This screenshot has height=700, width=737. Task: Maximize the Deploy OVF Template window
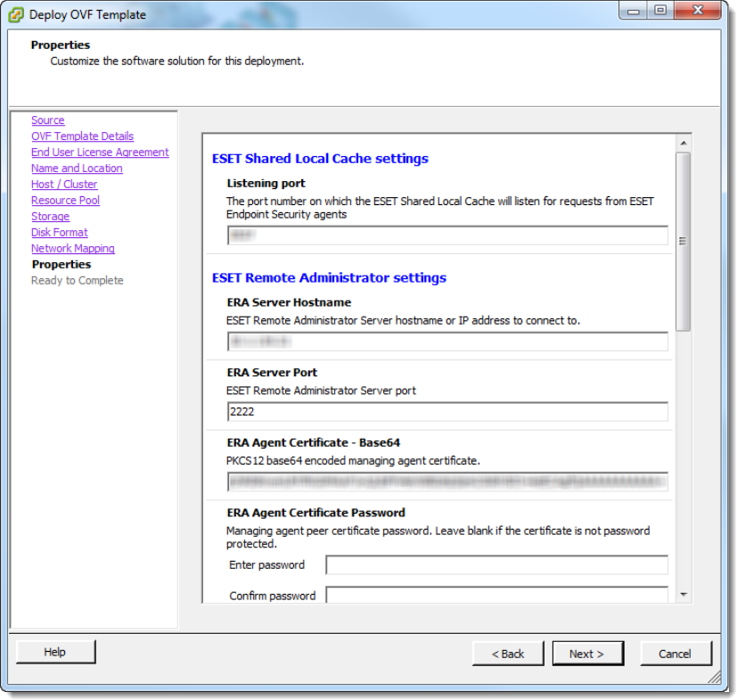coord(660,11)
